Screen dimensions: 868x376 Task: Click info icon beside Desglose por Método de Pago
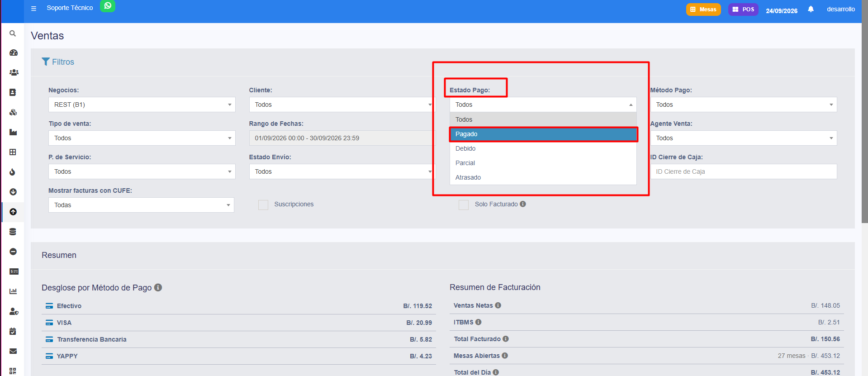158,287
